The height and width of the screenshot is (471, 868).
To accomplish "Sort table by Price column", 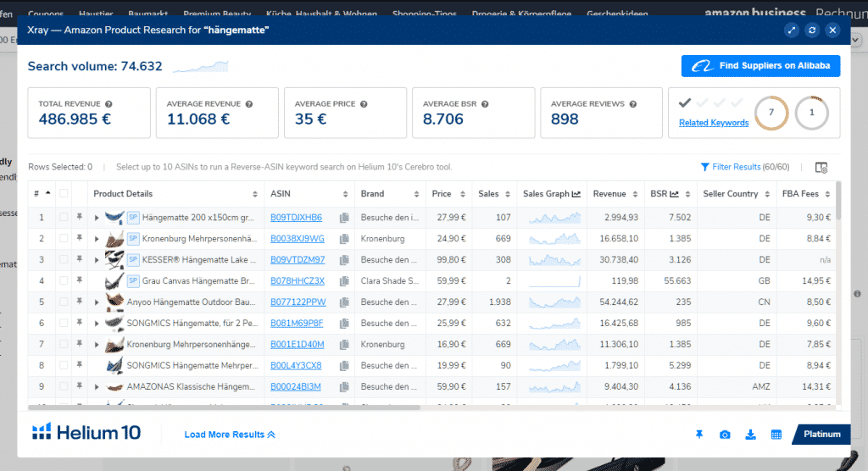I will [x=462, y=194].
